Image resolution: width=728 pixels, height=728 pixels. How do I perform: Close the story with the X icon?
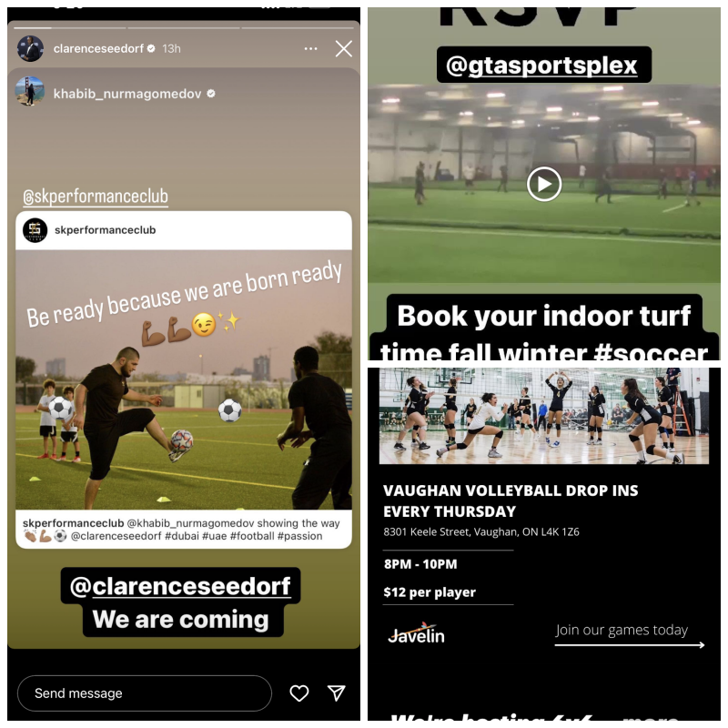344,48
